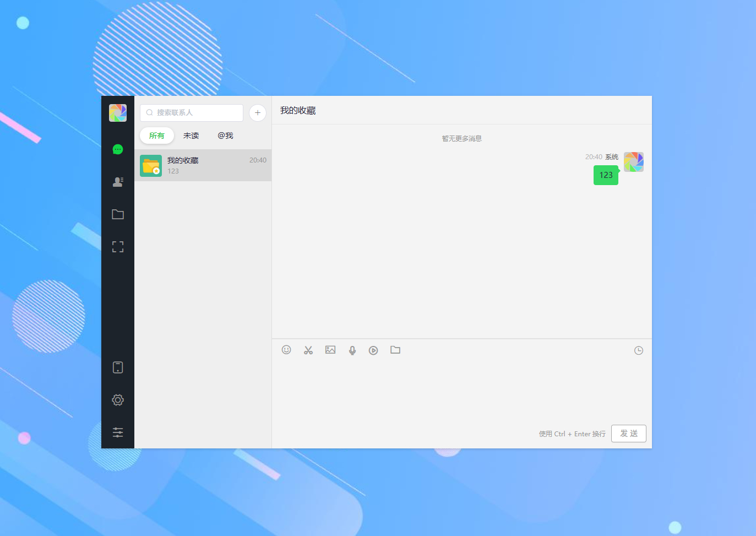Open the mobile phone sidebar icon
The image size is (756, 536).
click(x=118, y=367)
